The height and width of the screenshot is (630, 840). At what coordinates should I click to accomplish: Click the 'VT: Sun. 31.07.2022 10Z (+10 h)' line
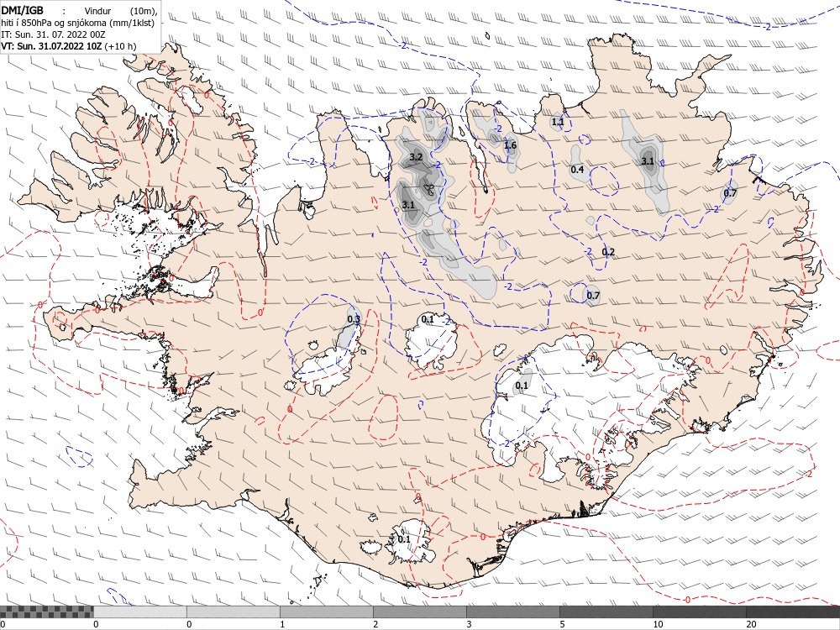pyautogui.click(x=69, y=46)
